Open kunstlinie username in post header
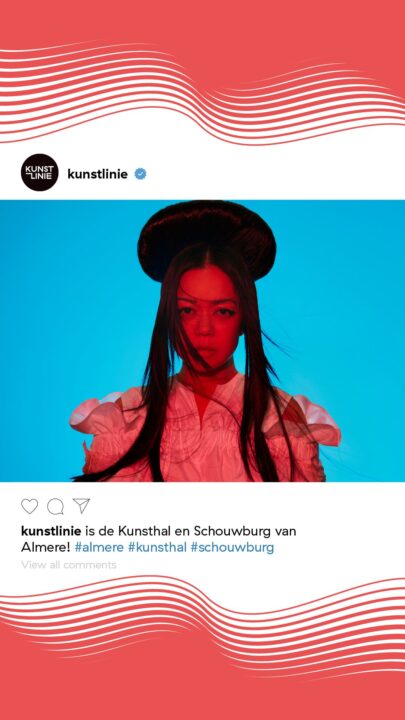 pyautogui.click(x=97, y=174)
